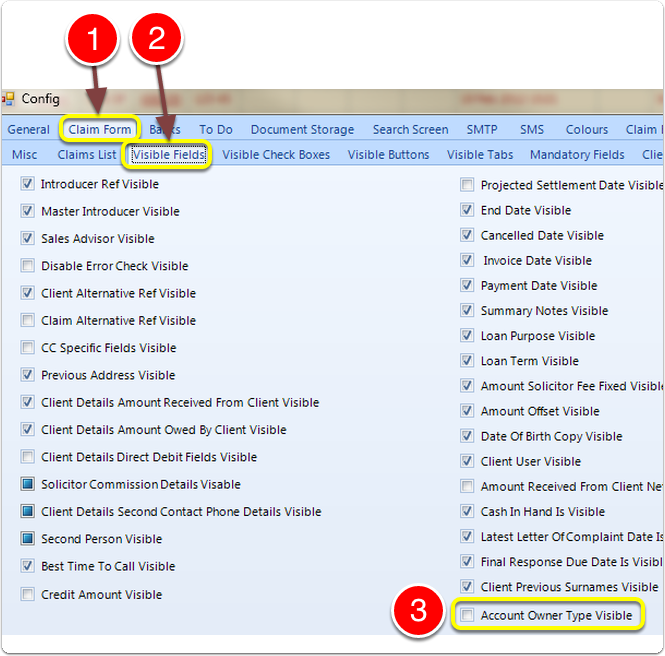Toggle Solicitor Commission Details Visable checkbox
This screenshot has height=656, width=665.
point(28,484)
